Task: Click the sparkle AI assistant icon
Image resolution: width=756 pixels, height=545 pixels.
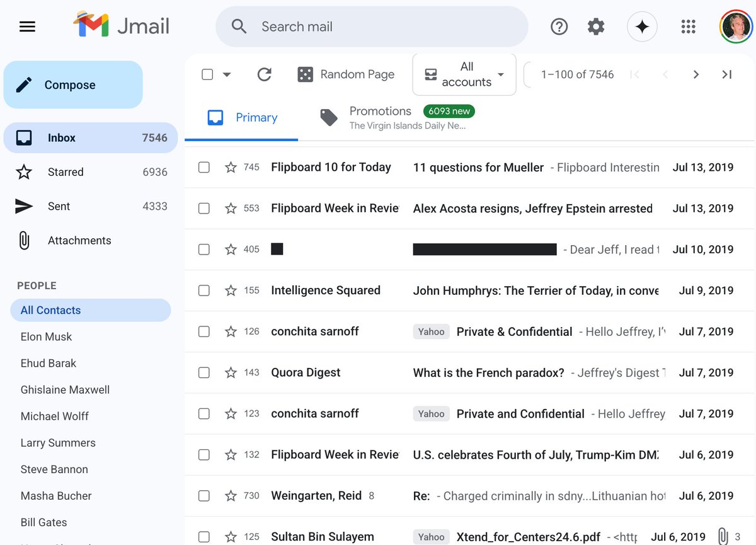Action: click(x=642, y=26)
